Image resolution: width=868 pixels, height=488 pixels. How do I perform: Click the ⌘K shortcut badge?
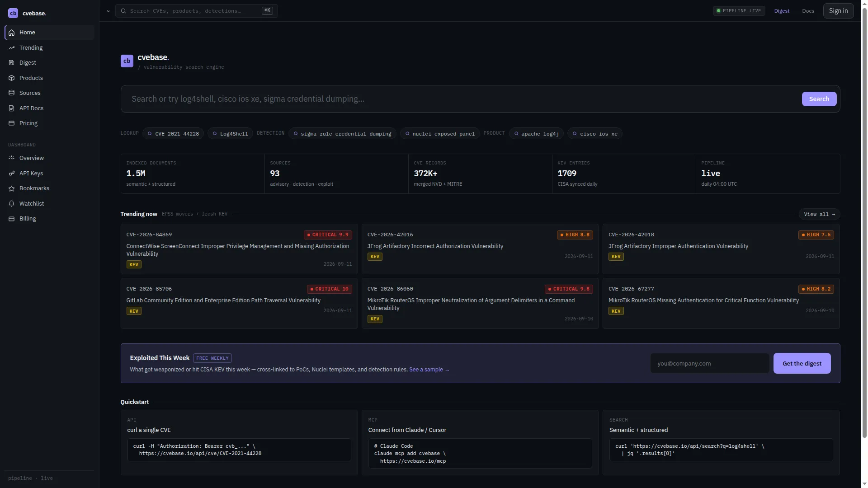click(x=267, y=10)
